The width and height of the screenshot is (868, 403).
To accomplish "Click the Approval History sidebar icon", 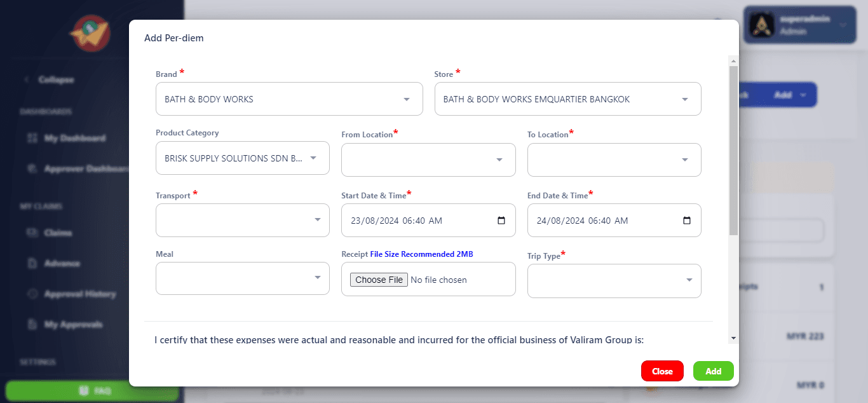I will click(x=32, y=294).
